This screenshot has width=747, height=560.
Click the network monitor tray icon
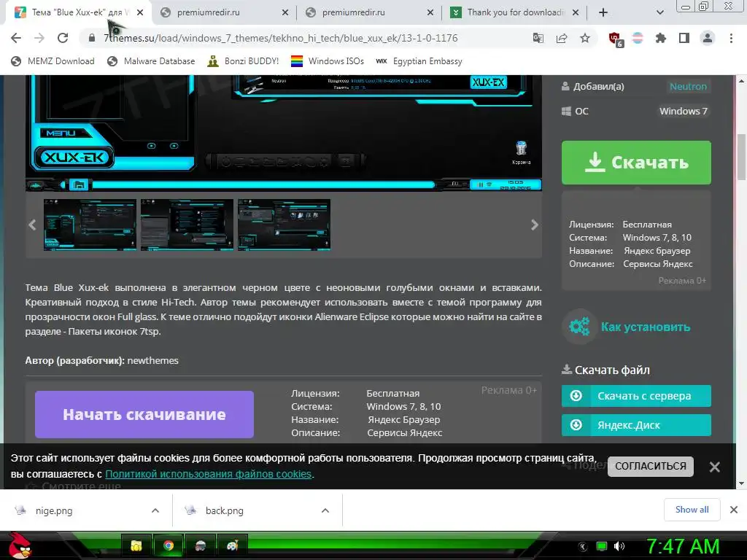602,546
